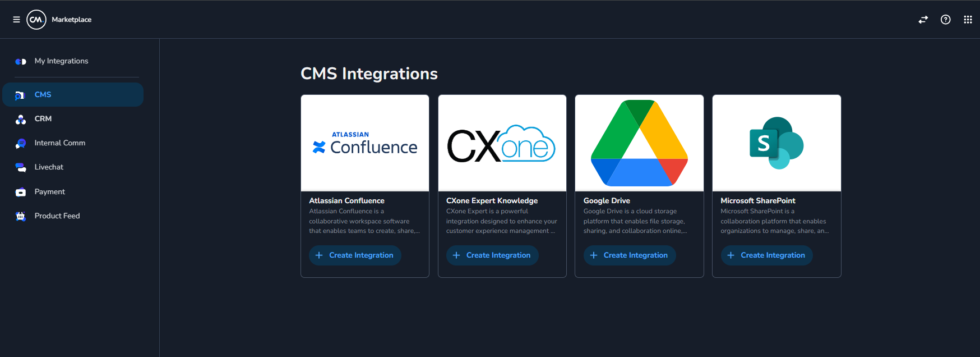Select the CMS category

(x=73, y=94)
